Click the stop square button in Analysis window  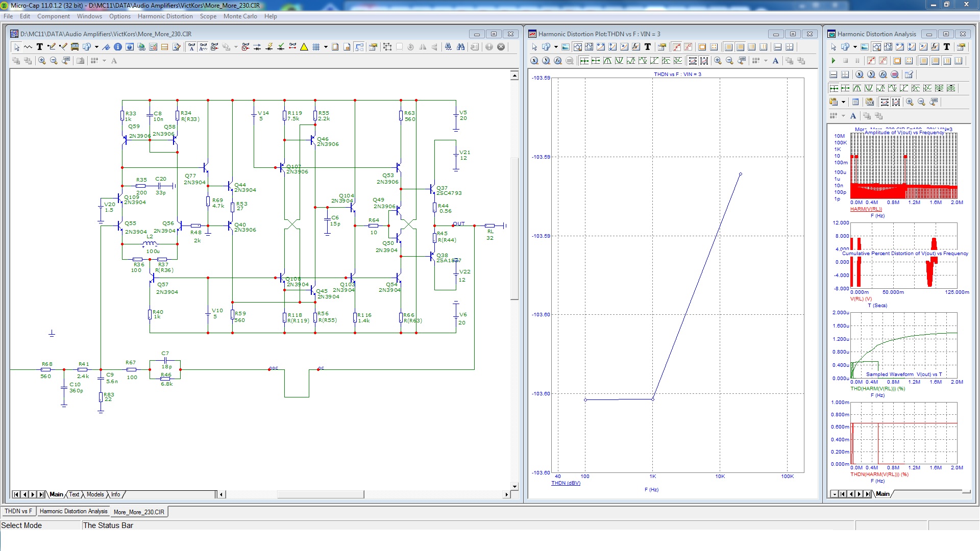pos(845,61)
